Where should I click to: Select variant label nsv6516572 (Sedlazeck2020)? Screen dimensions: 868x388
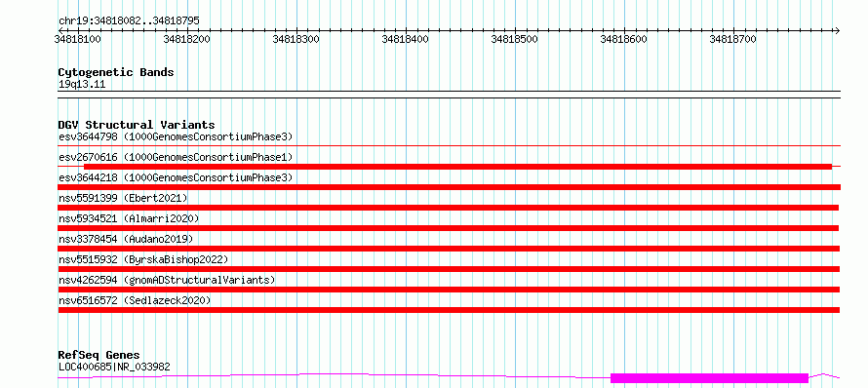[135, 300]
